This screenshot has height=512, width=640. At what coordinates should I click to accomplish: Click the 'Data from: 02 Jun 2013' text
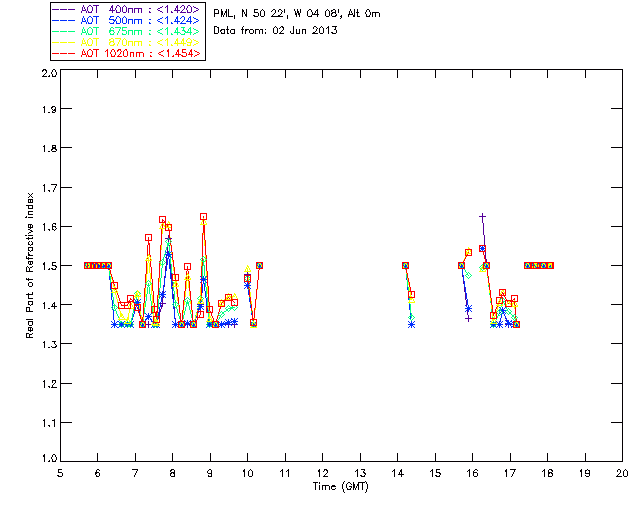click(275, 31)
